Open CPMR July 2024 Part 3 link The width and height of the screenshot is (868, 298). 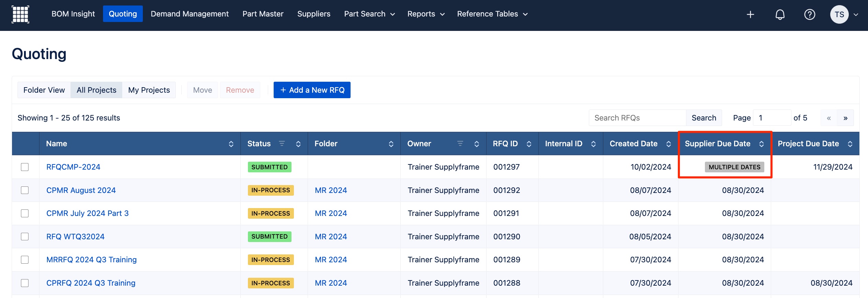point(88,213)
